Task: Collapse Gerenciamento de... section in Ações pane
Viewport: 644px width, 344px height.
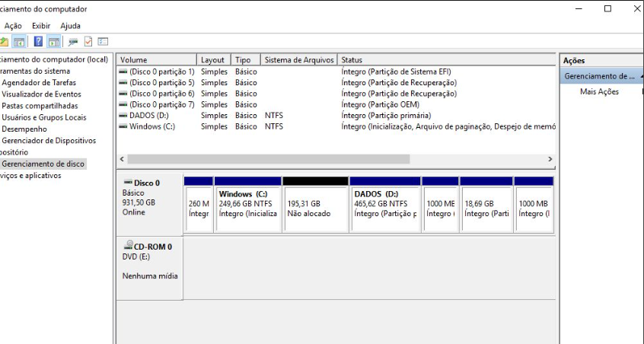Action: [x=641, y=76]
